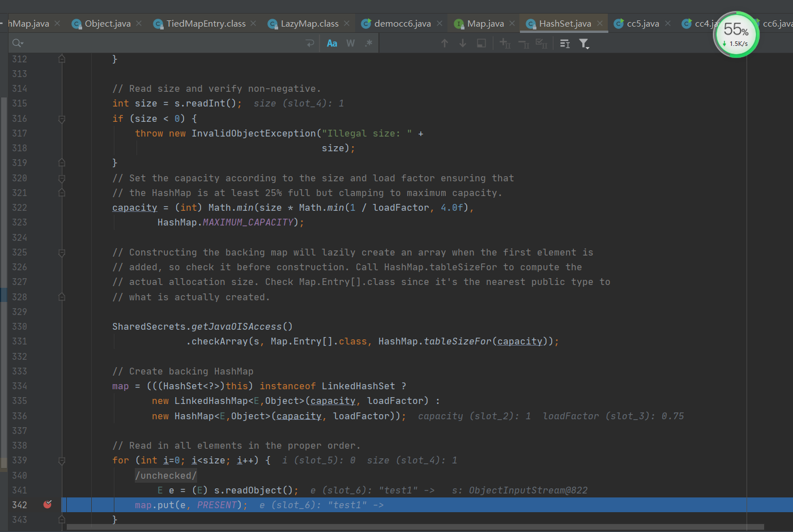Close the TiedMapEntry.class tab
Screen dimensions: 793x532
(x=253, y=23)
